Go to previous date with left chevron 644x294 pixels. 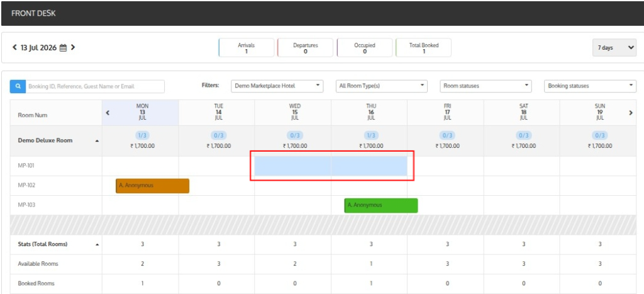click(x=15, y=47)
